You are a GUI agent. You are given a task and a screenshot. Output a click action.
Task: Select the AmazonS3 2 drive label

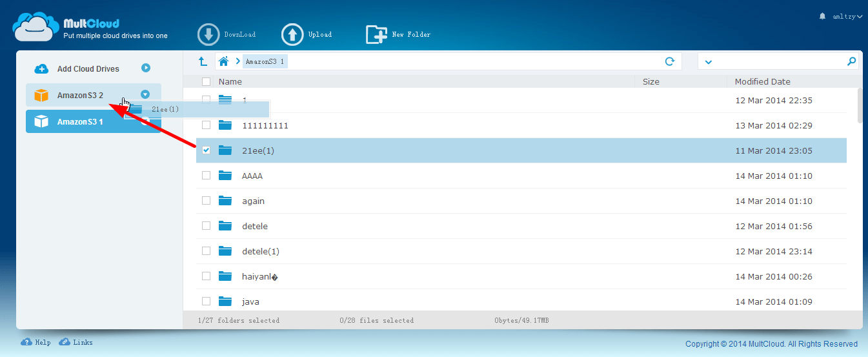tap(80, 96)
